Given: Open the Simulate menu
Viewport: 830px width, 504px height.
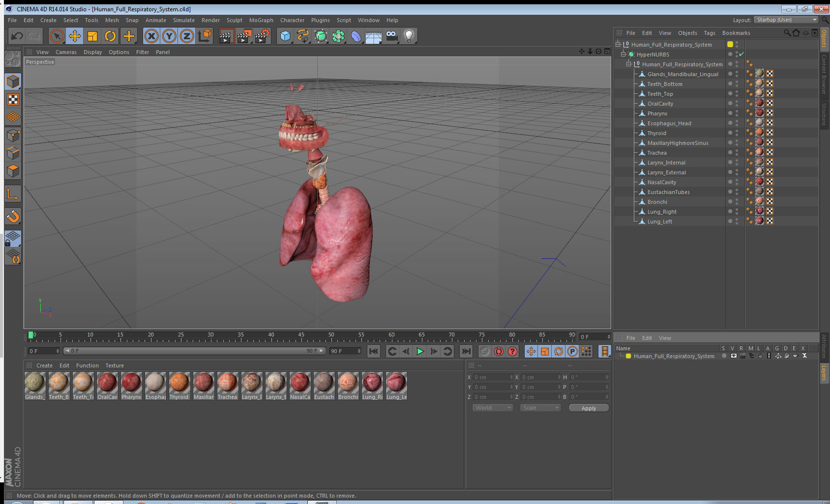Looking at the screenshot, I should [x=184, y=20].
